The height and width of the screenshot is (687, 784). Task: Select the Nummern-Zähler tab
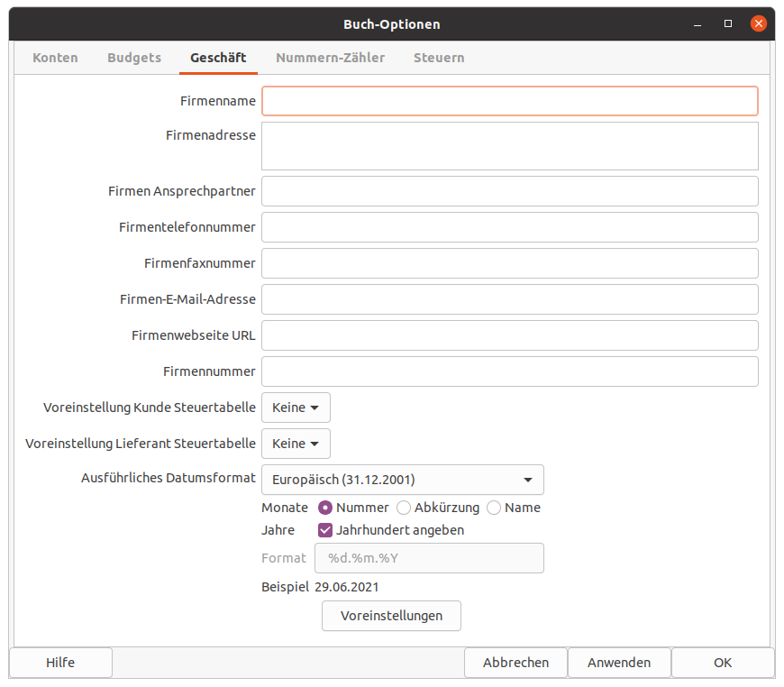click(330, 58)
